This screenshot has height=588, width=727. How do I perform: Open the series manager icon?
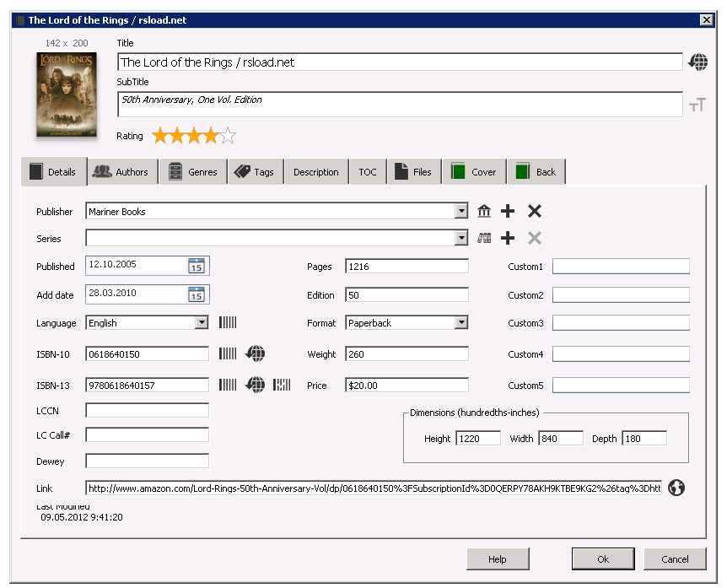point(483,238)
